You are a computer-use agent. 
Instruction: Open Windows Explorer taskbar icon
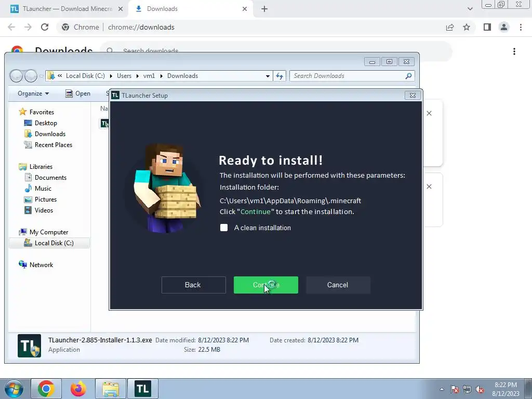[111, 389]
